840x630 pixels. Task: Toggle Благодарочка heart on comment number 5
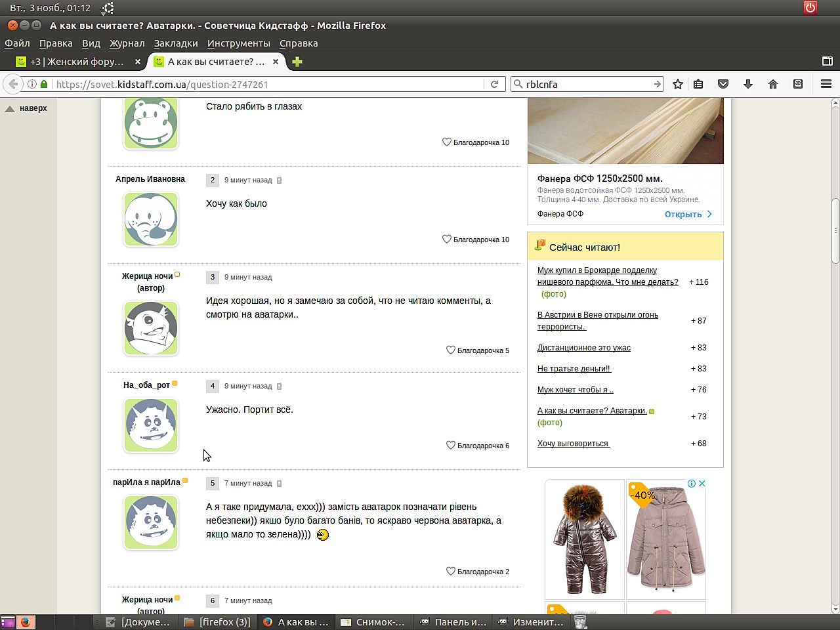[451, 572]
